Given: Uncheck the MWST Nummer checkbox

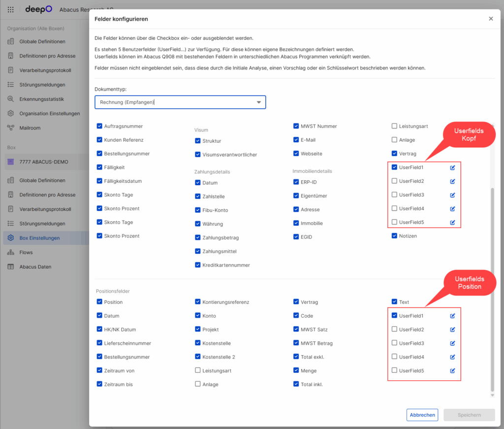Looking at the screenshot, I should point(296,126).
